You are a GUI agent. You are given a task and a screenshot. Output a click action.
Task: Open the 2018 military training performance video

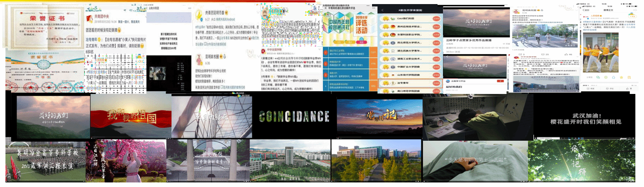point(45,161)
